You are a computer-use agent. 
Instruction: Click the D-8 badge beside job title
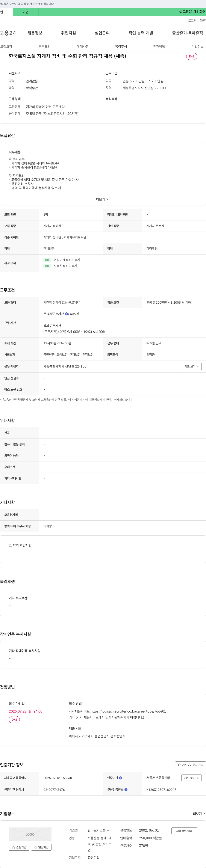tap(191, 56)
